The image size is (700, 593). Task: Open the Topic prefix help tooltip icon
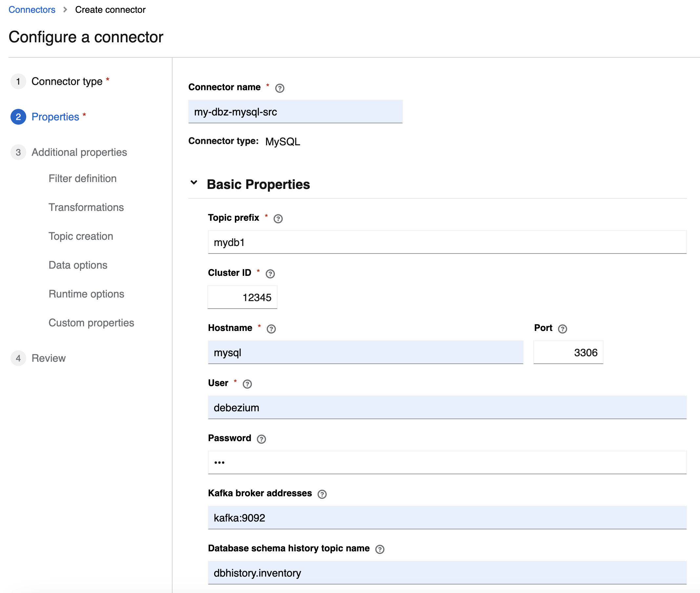click(x=278, y=218)
